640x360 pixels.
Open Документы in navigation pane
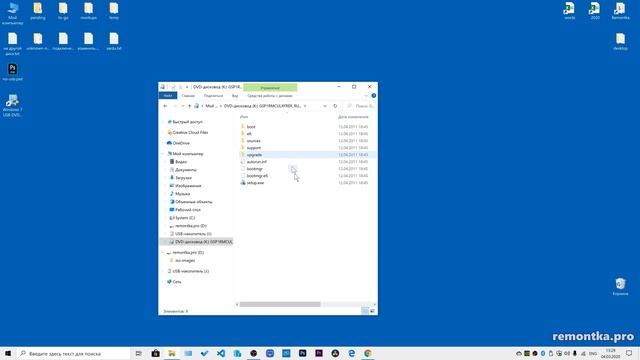pos(183,169)
